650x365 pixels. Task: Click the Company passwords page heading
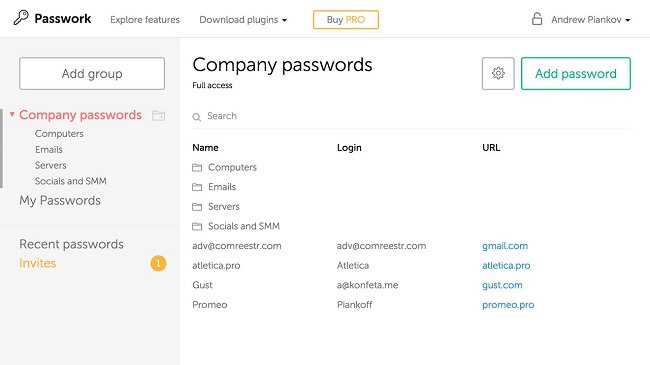(x=282, y=65)
